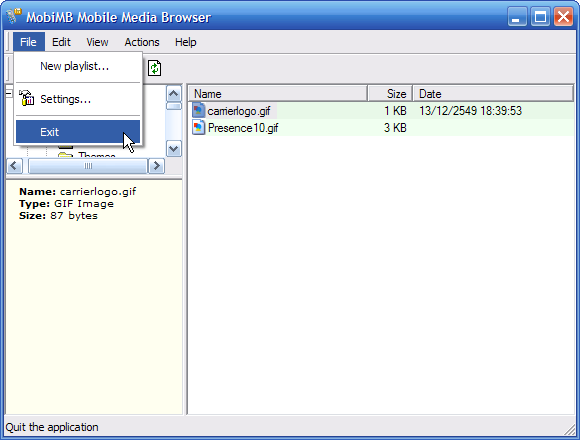Click the 1 KB size cell
Screen dimensions: 580x440
point(395,111)
